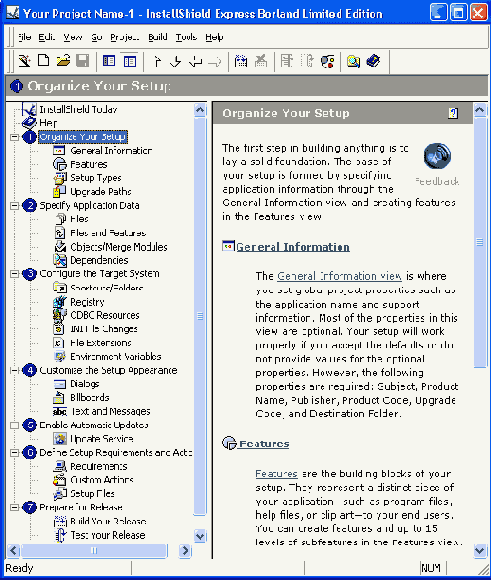
Task: Select InstallShield Today in the tree
Action: tap(78, 109)
